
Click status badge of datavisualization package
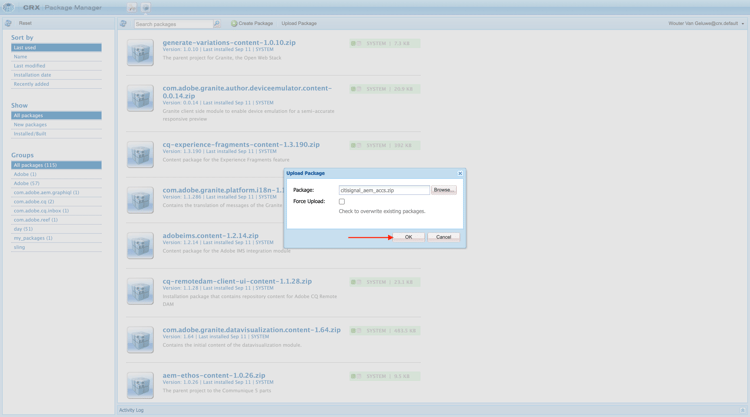coord(385,330)
